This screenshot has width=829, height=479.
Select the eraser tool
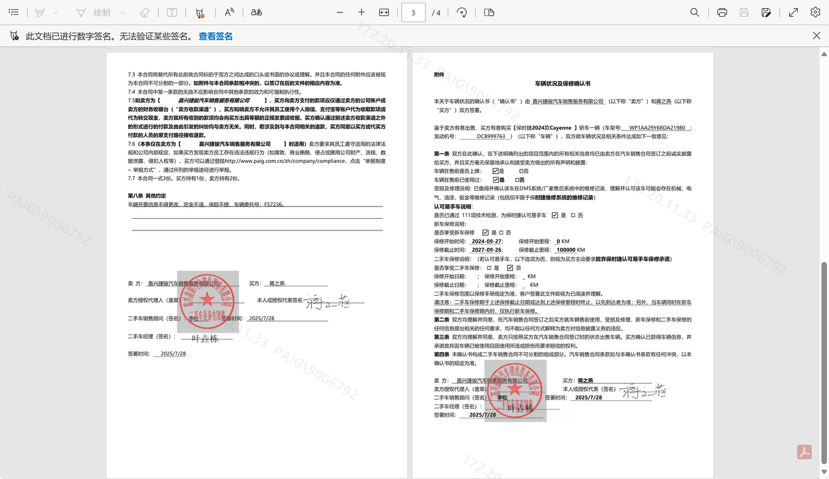pyautogui.click(x=144, y=13)
